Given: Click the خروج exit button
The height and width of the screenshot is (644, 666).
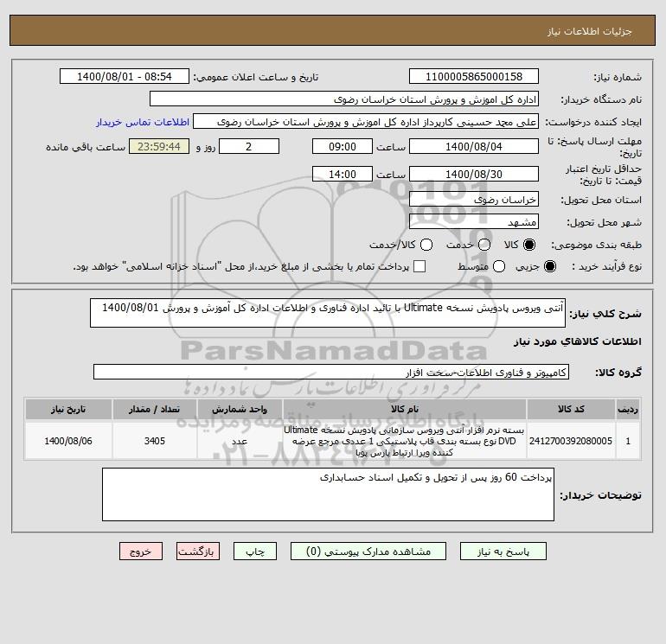Looking at the screenshot, I should tap(141, 551).
